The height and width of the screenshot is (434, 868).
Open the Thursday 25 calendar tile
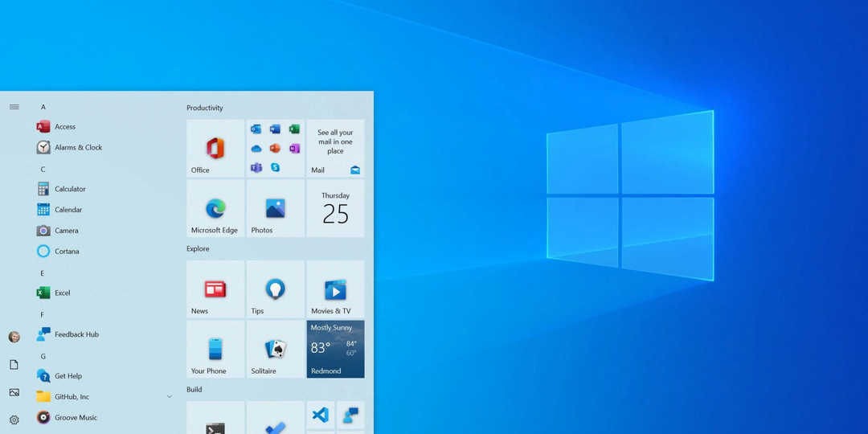coord(335,208)
